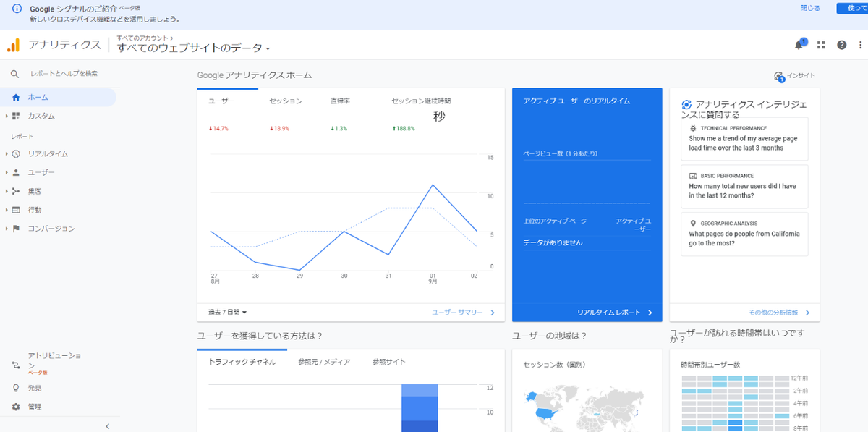Viewport: 868px width, 432px height.
Task: Click the users by time of day heatmap
Action: [x=736, y=402]
